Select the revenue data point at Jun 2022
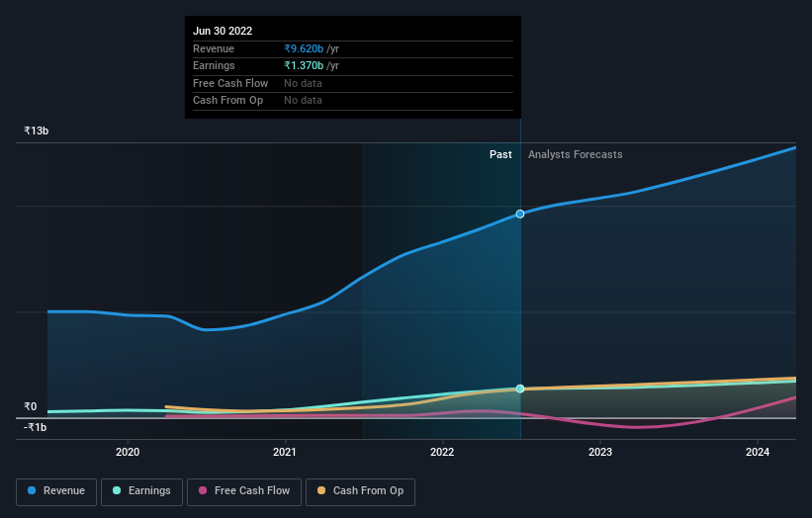This screenshot has height=518, width=812. (x=520, y=214)
